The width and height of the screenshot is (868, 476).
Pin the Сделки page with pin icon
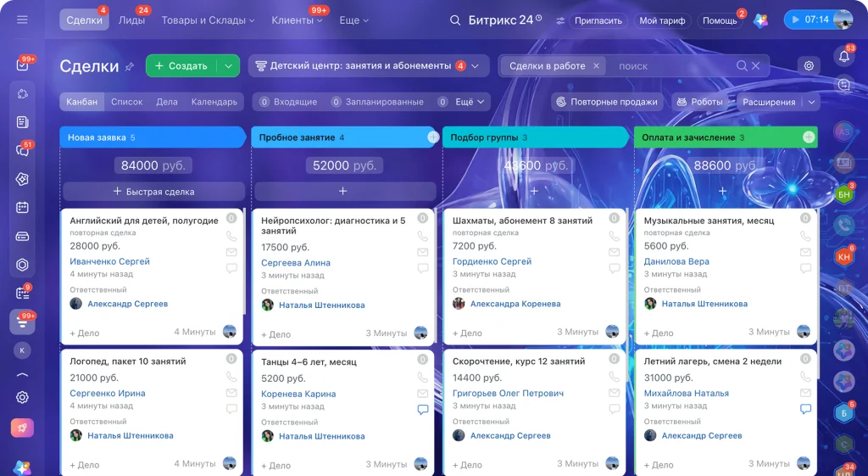coord(130,66)
